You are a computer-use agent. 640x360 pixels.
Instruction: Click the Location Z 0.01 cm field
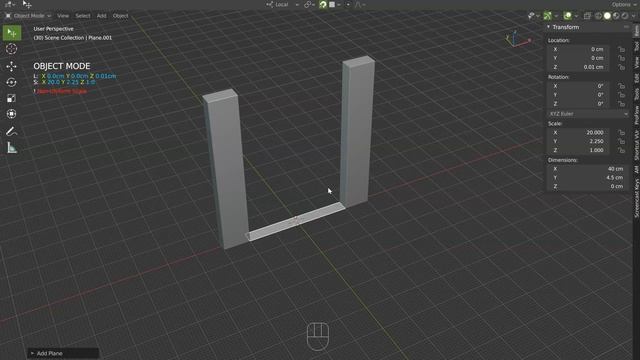(578, 67)
